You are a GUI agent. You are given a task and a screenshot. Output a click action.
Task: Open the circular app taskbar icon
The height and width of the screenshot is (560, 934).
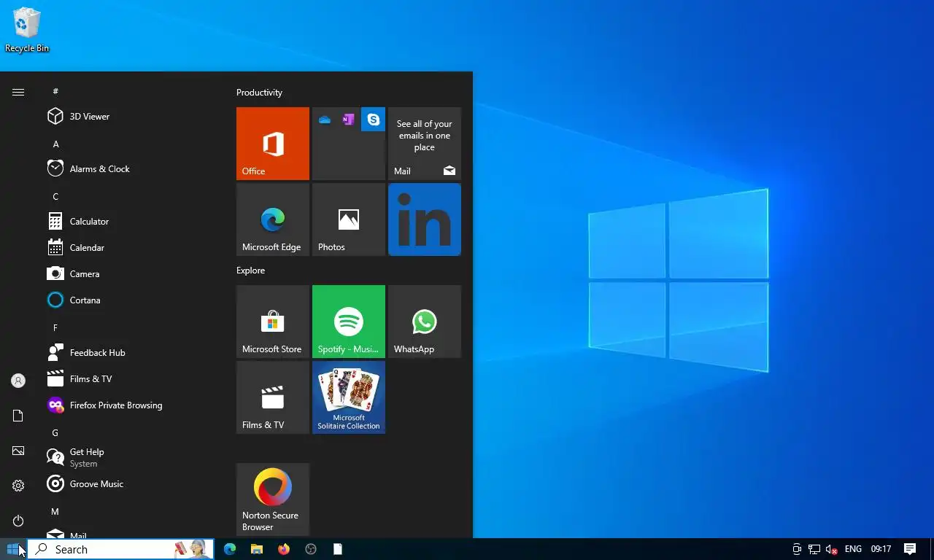tap(311, 549)
